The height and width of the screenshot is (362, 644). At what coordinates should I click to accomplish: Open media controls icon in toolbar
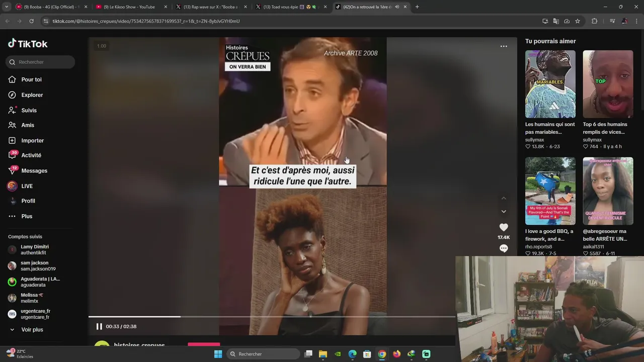click(612, 21)
